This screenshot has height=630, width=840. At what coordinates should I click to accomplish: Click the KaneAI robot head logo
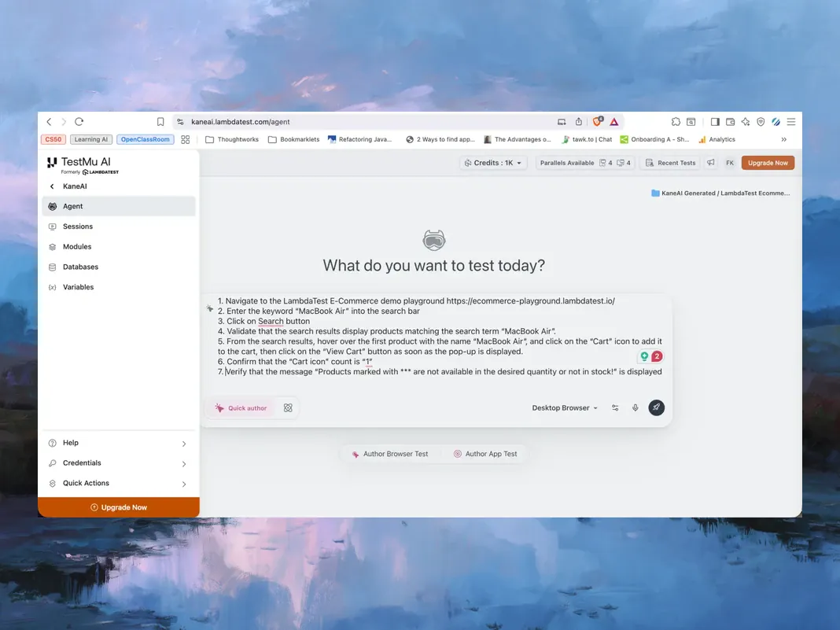434,240
